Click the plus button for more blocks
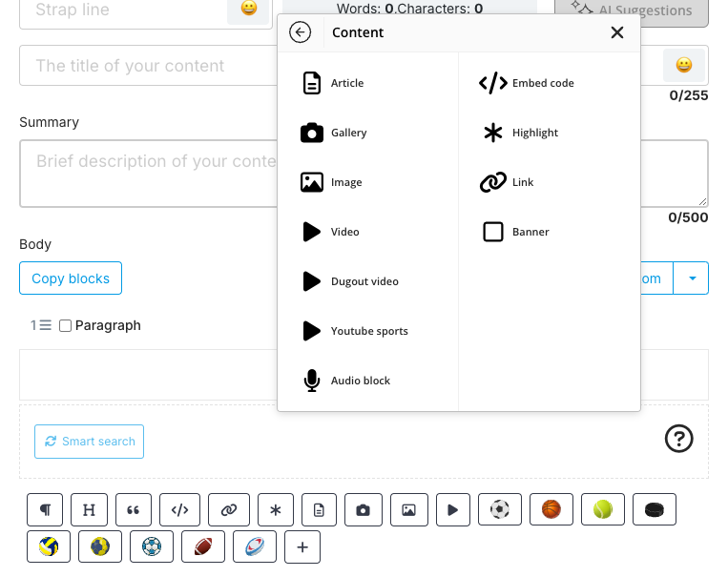 (x=302, y=546)
